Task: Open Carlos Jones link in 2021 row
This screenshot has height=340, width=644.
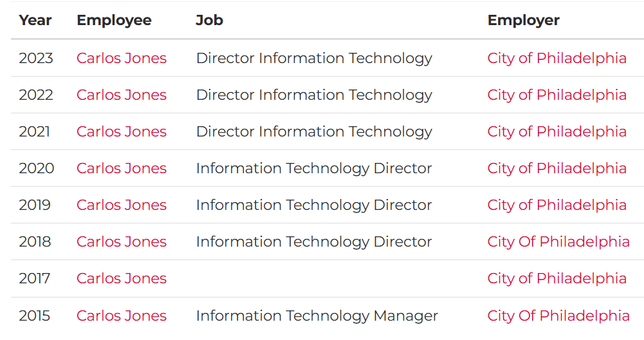Action: (122, 131)
